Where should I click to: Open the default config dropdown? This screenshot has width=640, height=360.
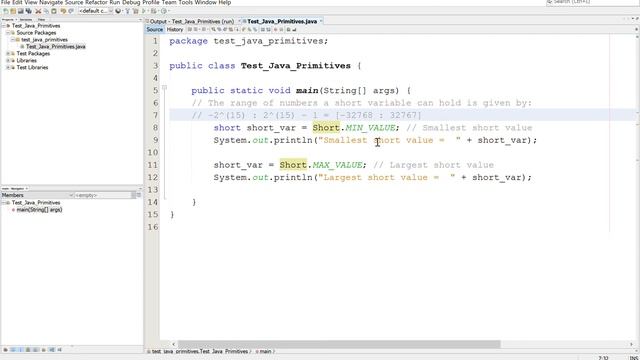(95, 11)
